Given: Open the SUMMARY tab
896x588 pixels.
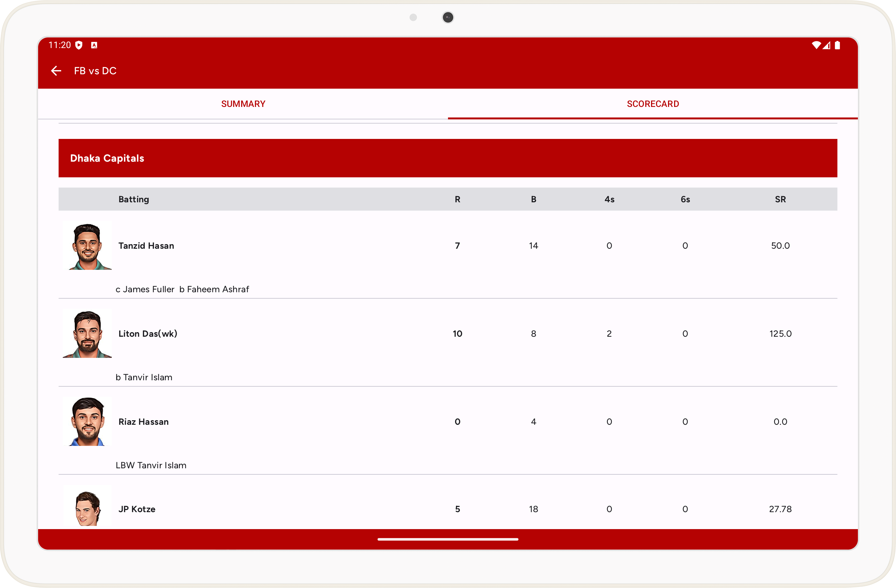Looking at the screenshot, I should click(243, 104).
